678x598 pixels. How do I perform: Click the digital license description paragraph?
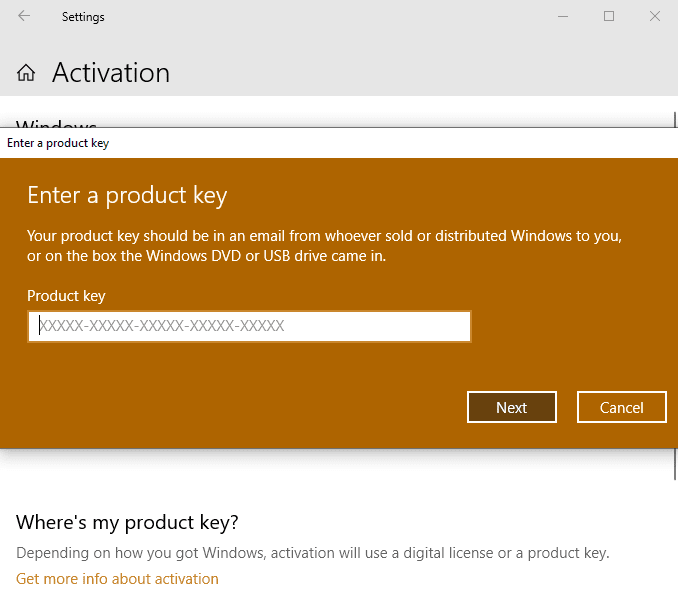pos(312,553)
